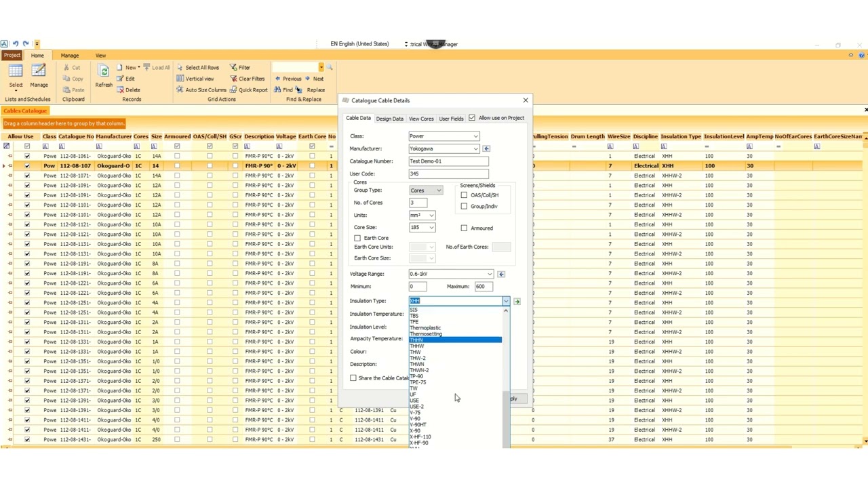Clear Filters on the grid
The width and height of the screenshot is (868, 488).
pos(247,79)
